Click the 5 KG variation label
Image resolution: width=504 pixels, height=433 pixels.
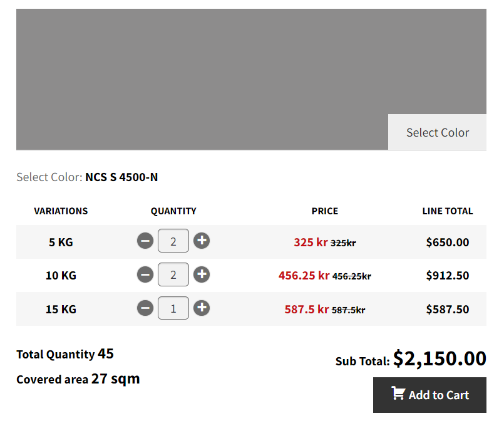pyautogui.click(x=61, y=242)
